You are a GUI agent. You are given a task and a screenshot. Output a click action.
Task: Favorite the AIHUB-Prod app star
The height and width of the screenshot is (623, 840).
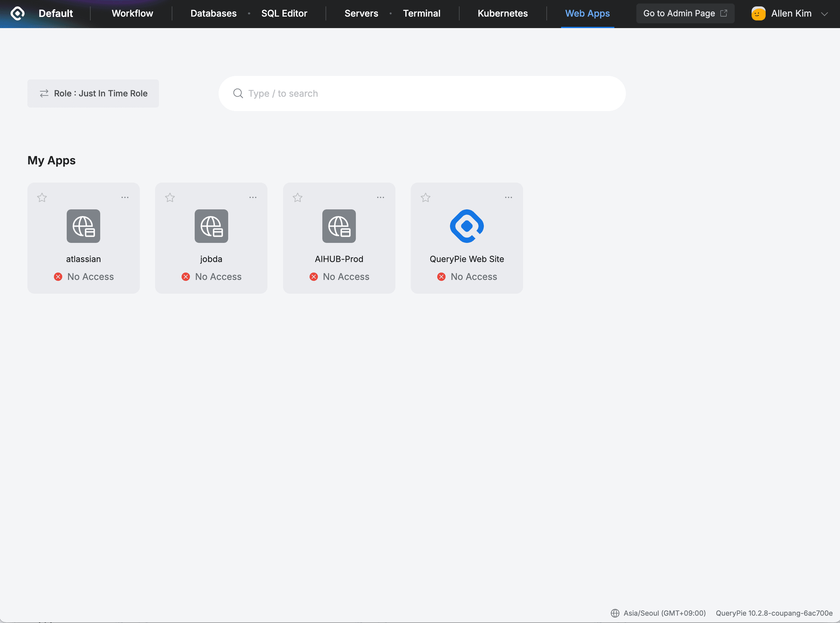pos(297,198)
